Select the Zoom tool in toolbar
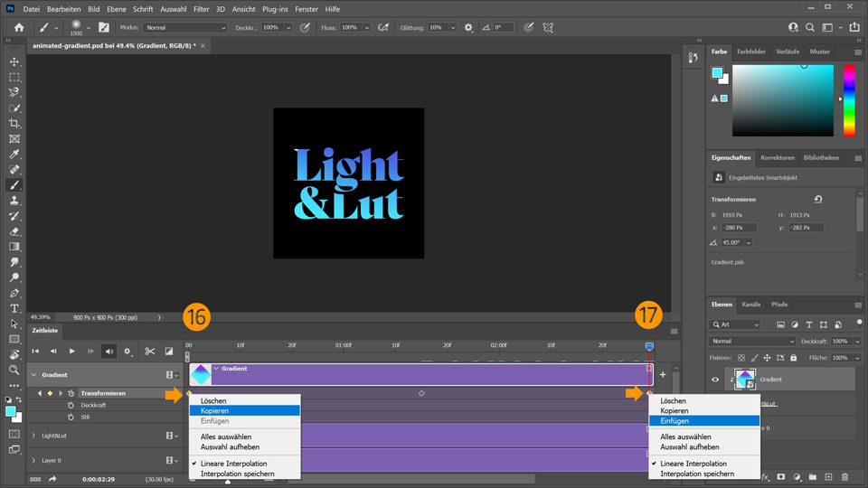 pyautogui.click(x=14, y=370)
